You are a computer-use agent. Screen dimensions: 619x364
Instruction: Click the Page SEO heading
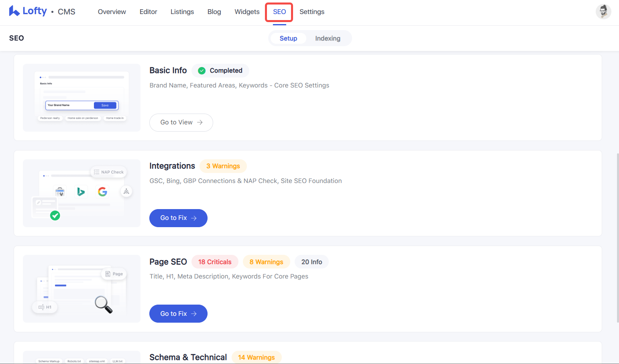168,262
